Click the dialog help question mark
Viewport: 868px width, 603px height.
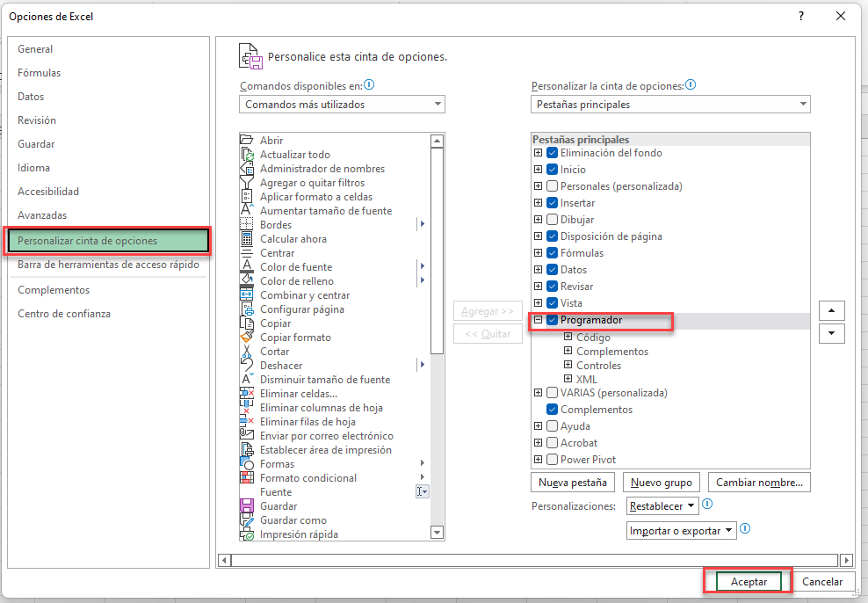click(801, 16)
